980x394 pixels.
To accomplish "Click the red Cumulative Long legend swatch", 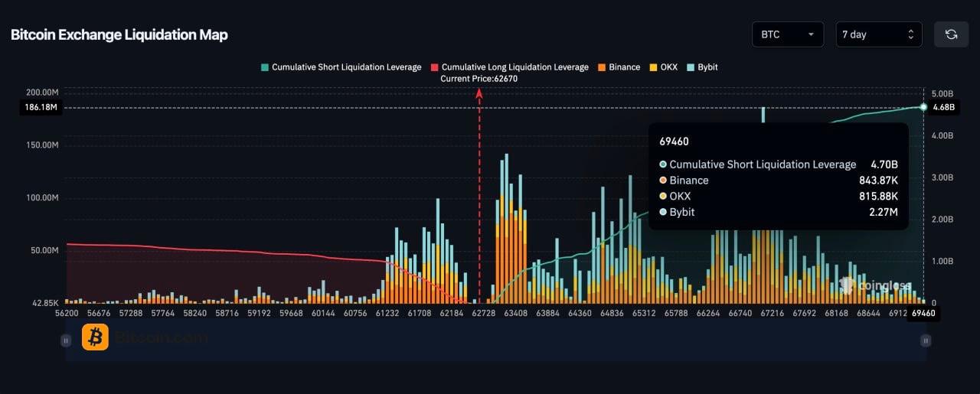I will point(434,67).
